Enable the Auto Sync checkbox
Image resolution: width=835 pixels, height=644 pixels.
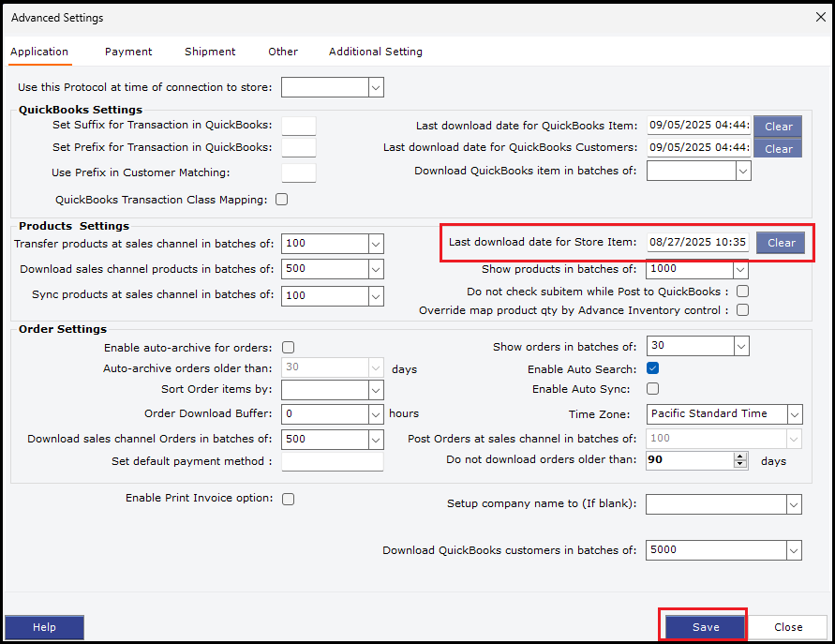[x=653, y=389]
